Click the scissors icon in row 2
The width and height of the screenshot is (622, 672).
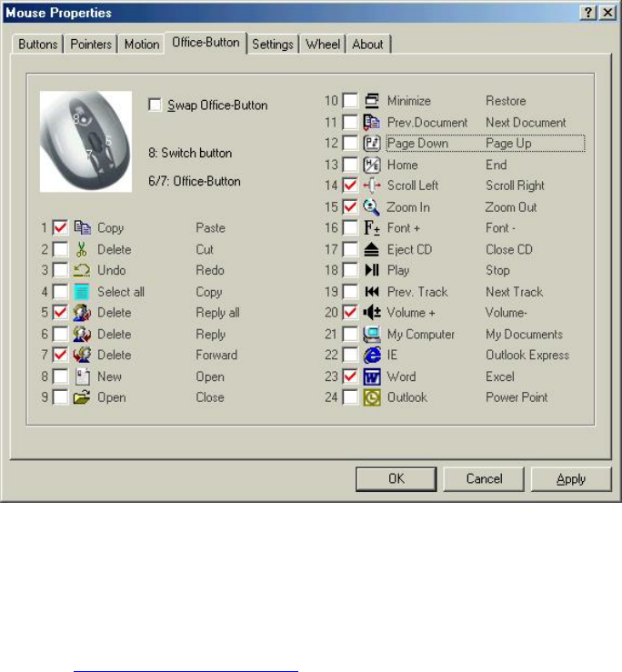pyautogui.click(x=82, y=249)
